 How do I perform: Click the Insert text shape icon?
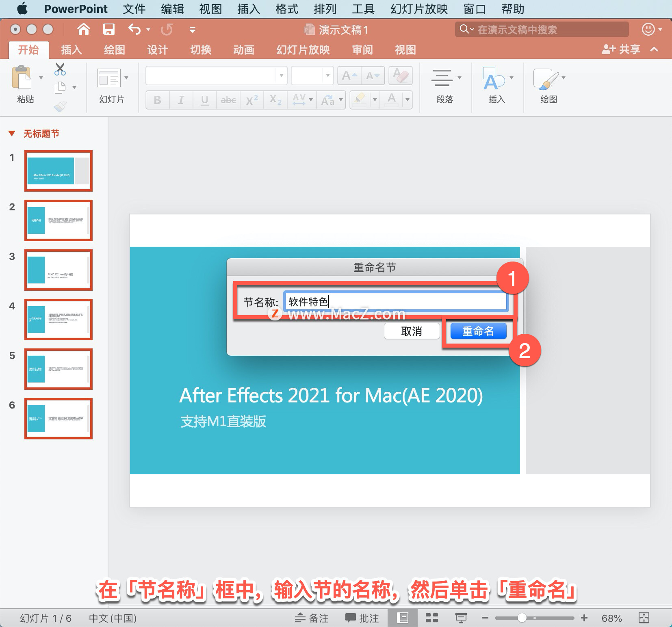tap(493, 78)
